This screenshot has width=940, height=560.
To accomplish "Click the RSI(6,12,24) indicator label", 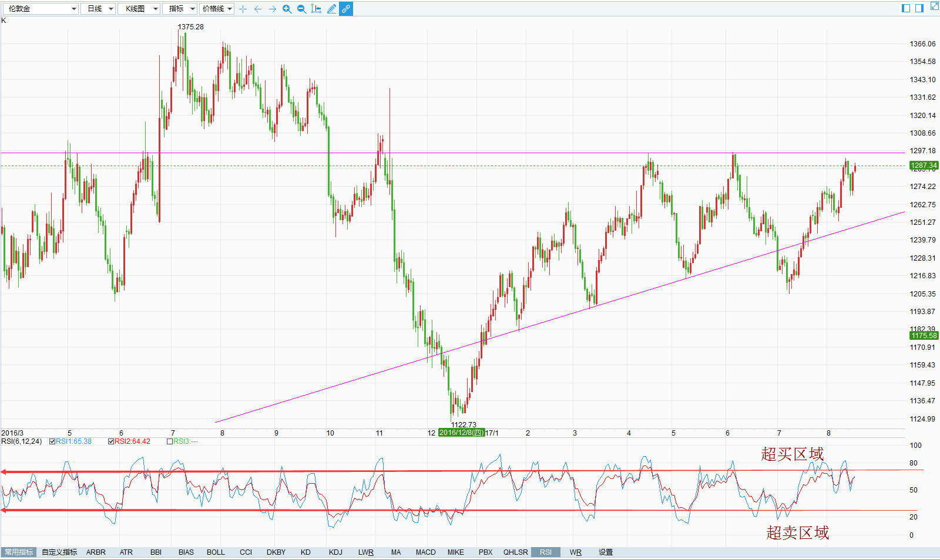I will click(22, 441).
